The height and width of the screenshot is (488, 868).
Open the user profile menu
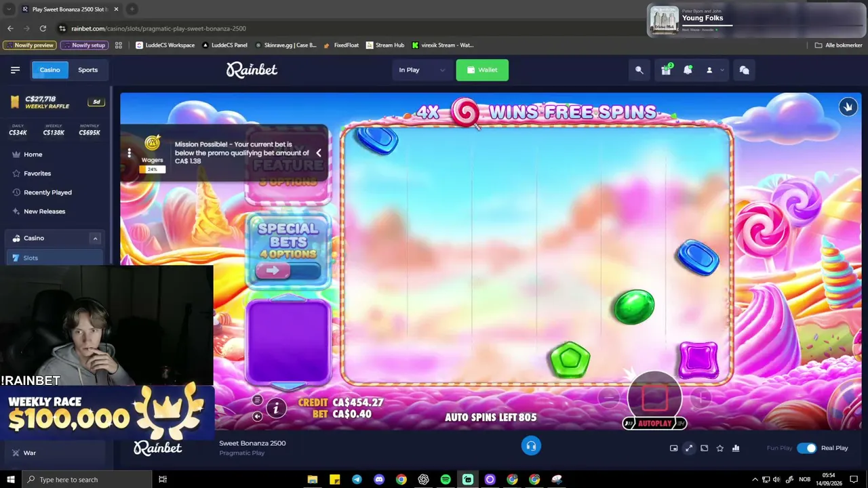coord(715,70)
